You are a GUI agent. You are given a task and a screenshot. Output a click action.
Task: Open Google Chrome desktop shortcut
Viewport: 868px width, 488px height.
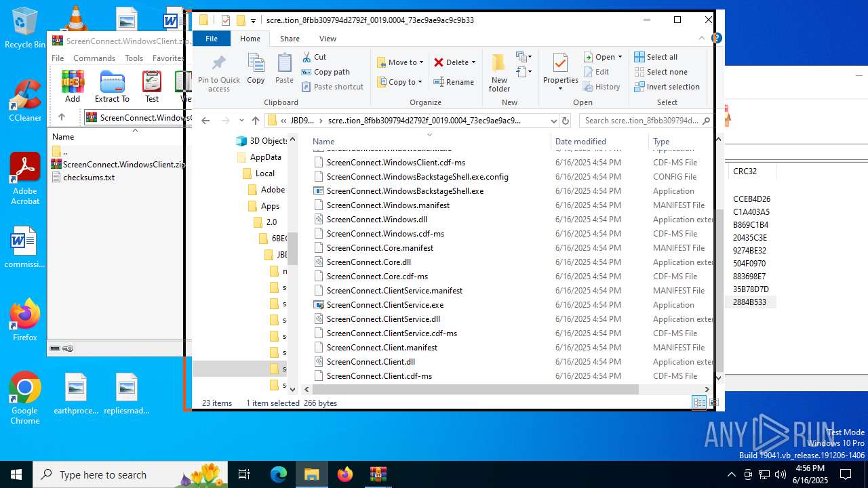[x=24, y=399]
